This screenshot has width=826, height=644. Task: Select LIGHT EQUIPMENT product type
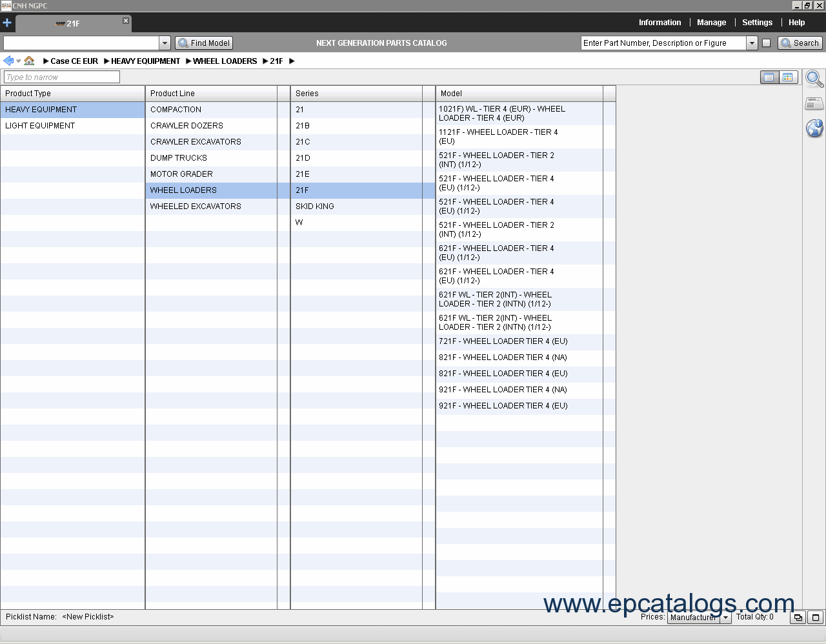coord(72,126)
